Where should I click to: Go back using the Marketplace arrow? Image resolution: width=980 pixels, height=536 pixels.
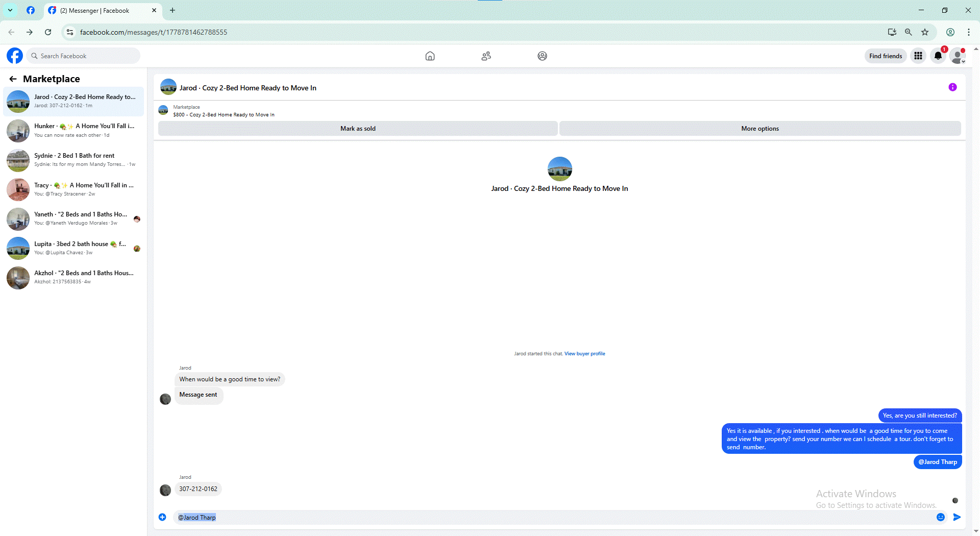pos(13,79)
